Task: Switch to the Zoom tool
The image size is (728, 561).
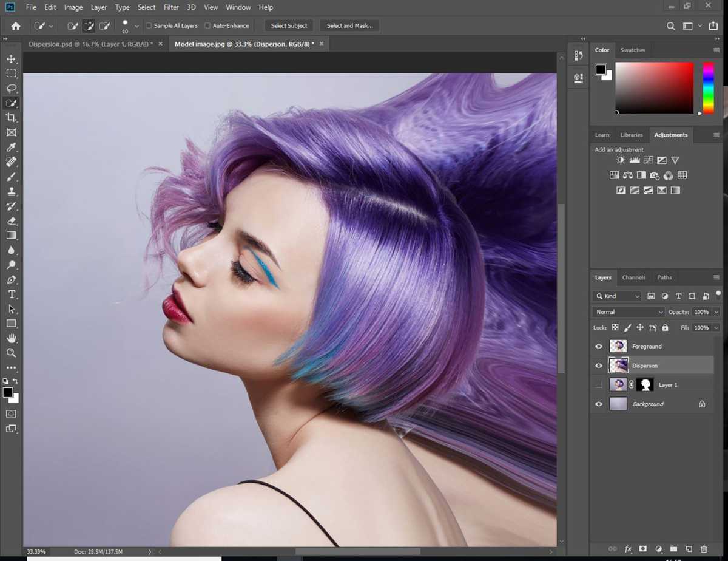Action: point(11,353)
